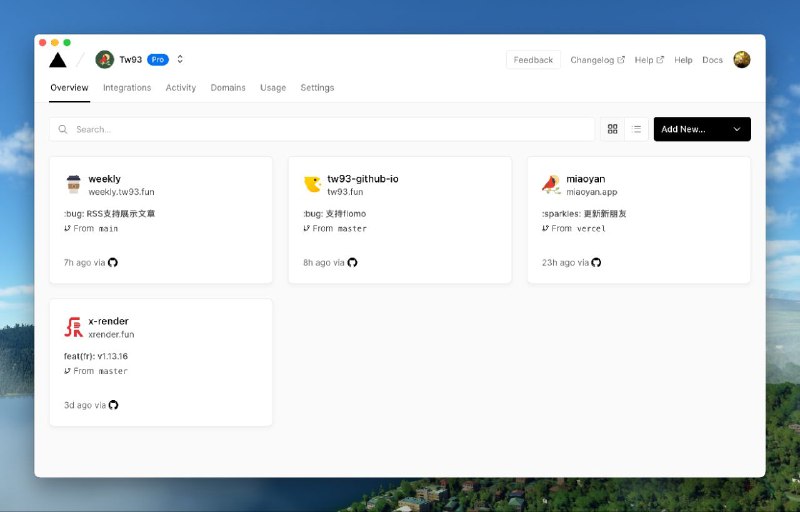Visit the xrender.fun domain link
800x512 pixels.
(111, 335)
